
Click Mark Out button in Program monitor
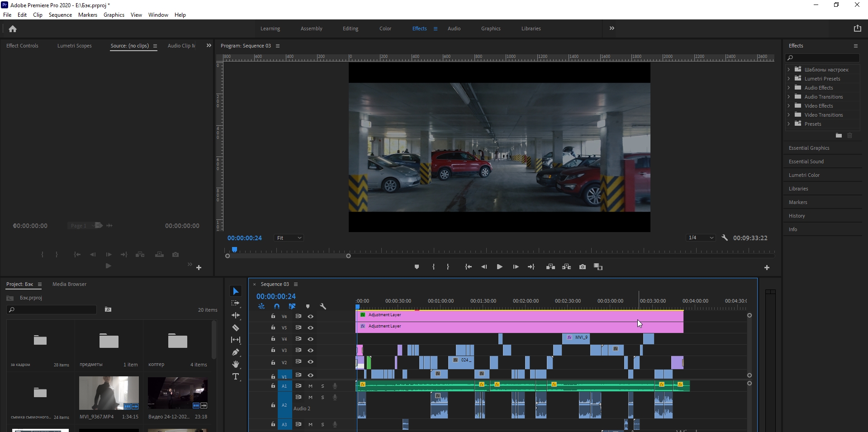(x=448, y=267)
